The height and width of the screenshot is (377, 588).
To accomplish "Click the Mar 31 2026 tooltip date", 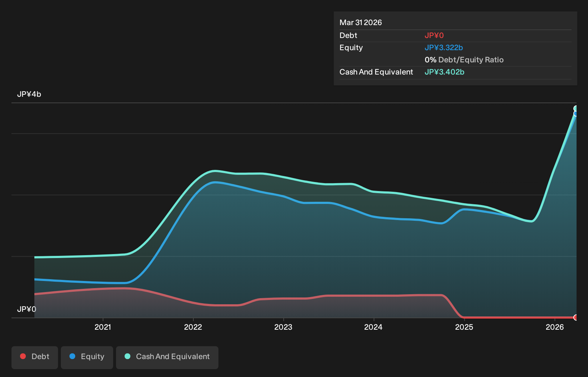I will 361,22.
